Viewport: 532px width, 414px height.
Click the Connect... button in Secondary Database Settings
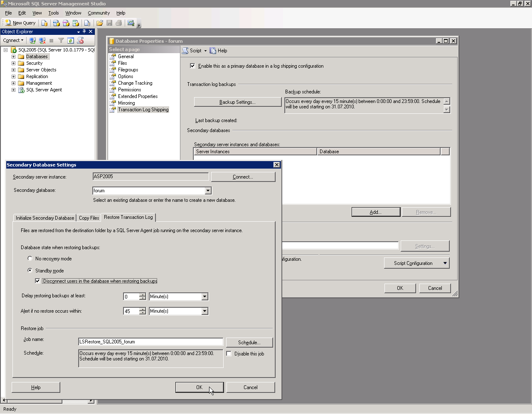pyautogui.click(x=243, y=177)
